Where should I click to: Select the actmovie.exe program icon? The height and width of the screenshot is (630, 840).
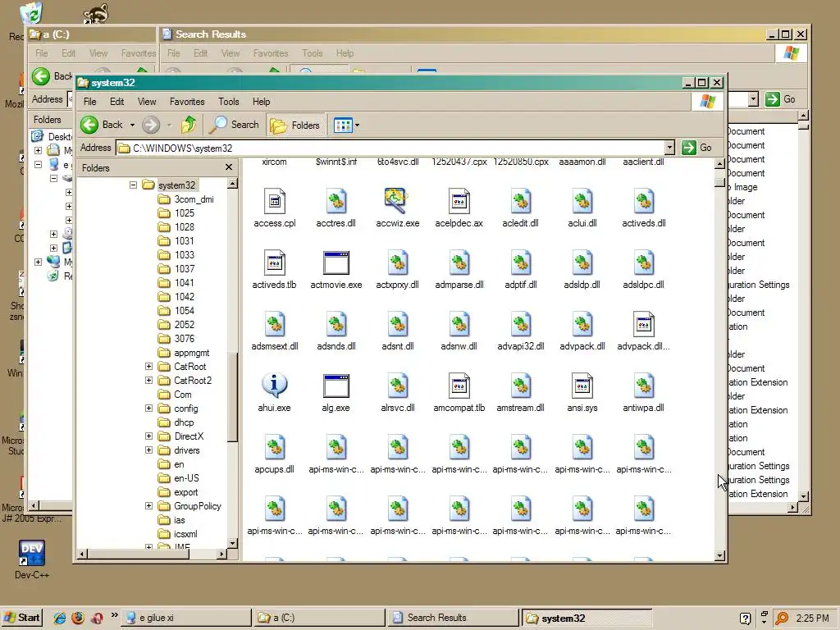336,263
